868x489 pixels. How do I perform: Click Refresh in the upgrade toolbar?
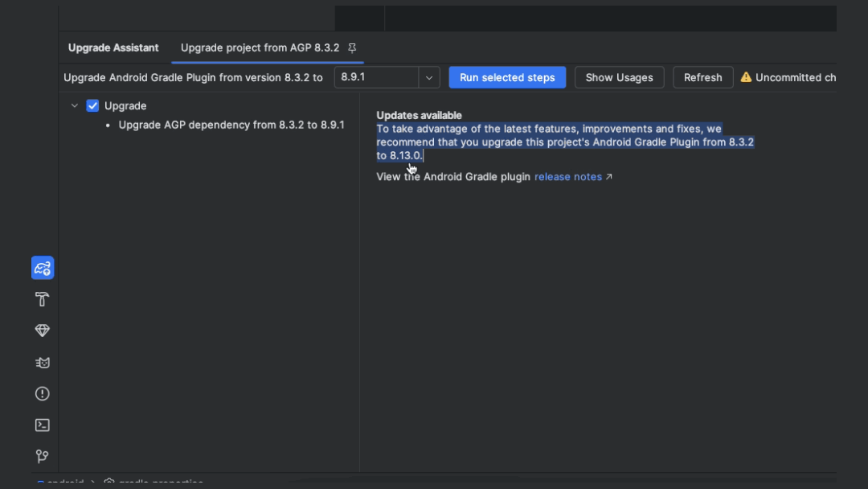click(702, 77)
